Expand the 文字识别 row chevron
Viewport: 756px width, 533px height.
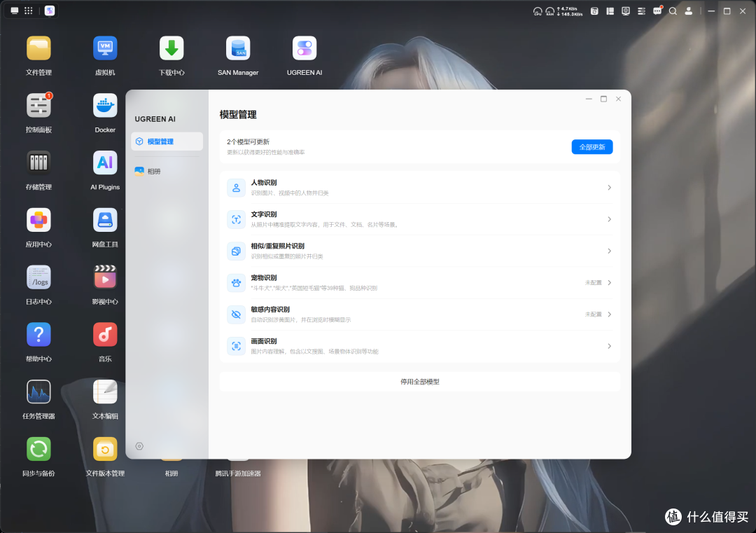pyautogui.click(x=610, y=219)
